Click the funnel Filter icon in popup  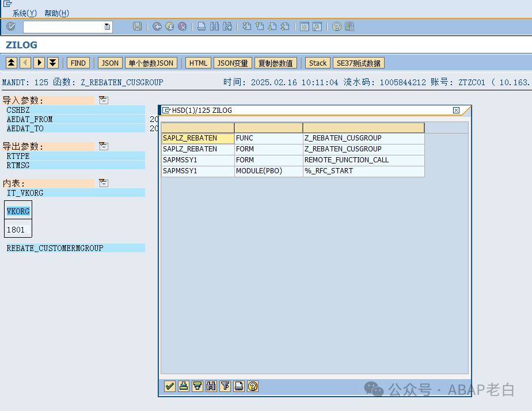[225, 386]
